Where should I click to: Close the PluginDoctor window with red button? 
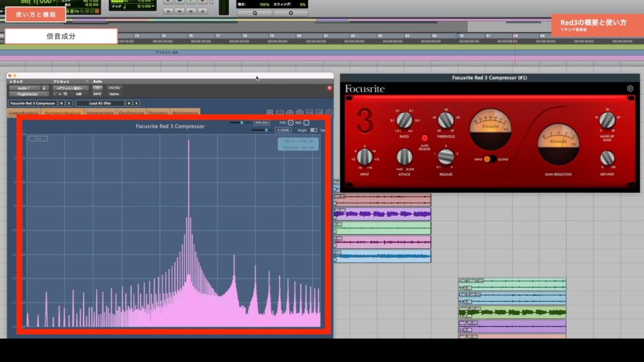pos(10,76)
